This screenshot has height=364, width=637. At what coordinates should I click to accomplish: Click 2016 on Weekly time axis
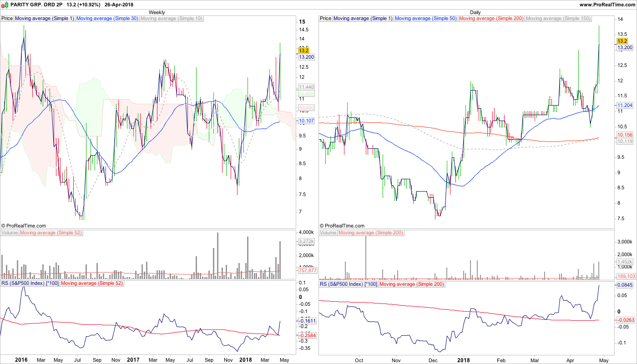point(21,360)
